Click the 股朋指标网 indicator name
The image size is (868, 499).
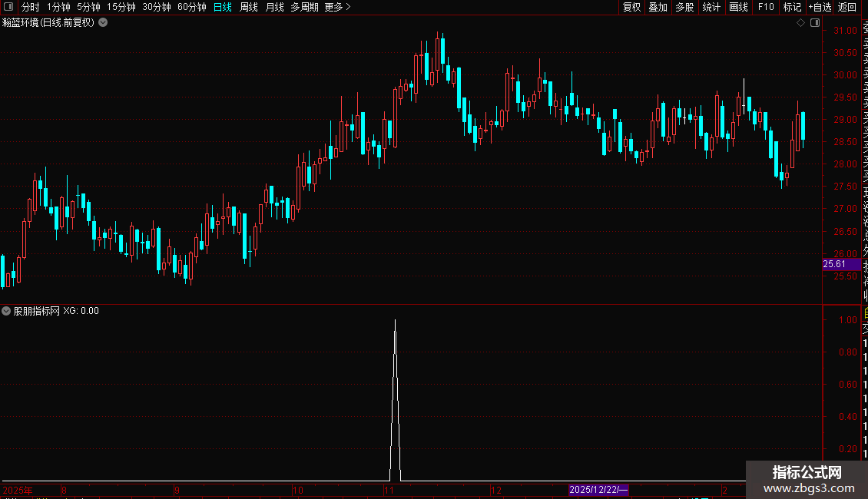tap(37, 311)
